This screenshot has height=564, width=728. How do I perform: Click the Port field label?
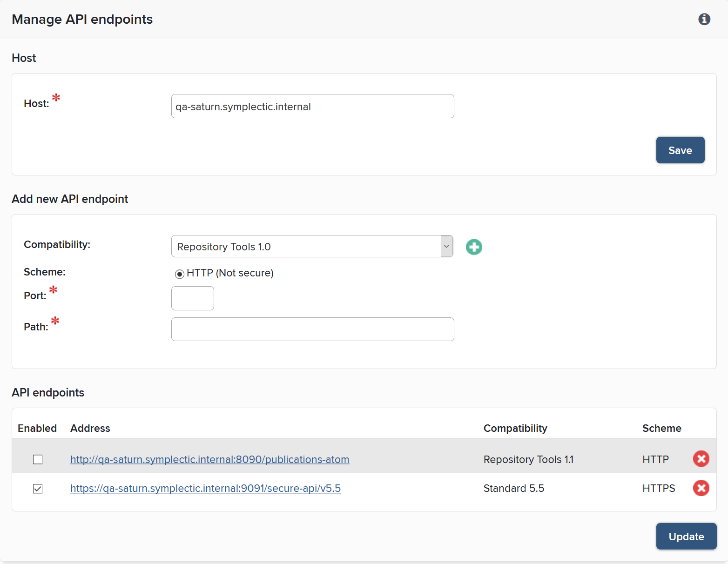(35, 296)
